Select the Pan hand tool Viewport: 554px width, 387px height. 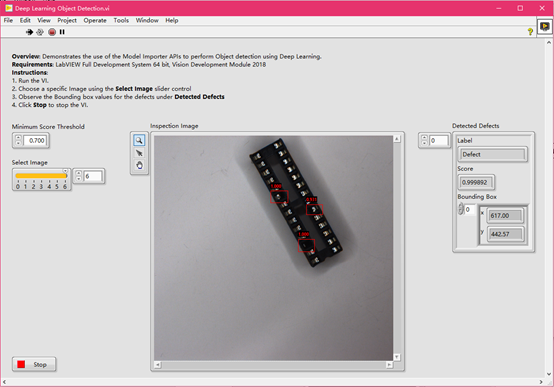pos(139,165)
